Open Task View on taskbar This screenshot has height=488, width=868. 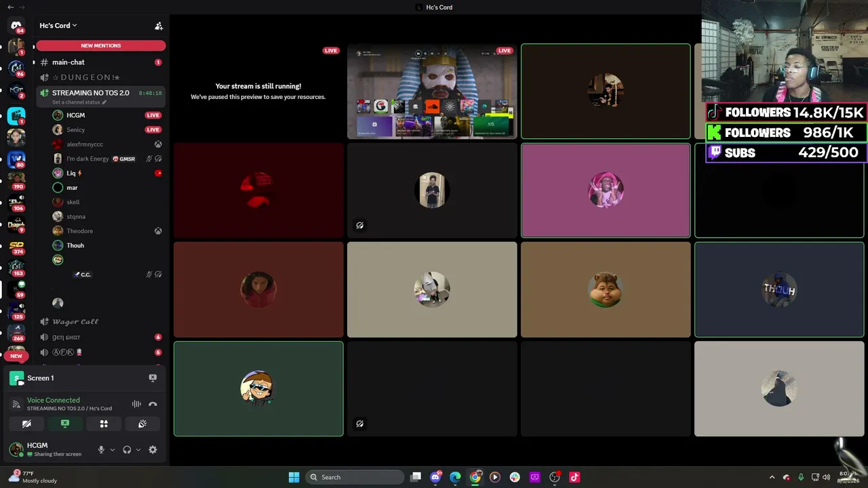coord(416,477)
